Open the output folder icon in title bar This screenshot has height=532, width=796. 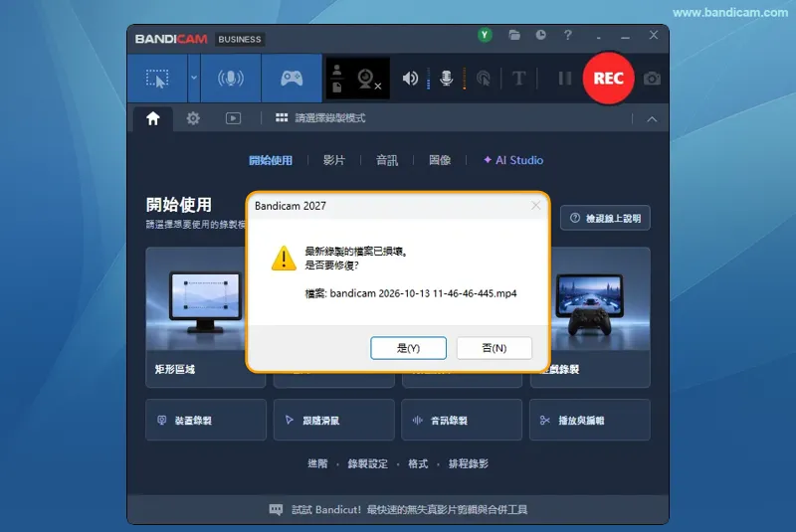tap(514, 35)
